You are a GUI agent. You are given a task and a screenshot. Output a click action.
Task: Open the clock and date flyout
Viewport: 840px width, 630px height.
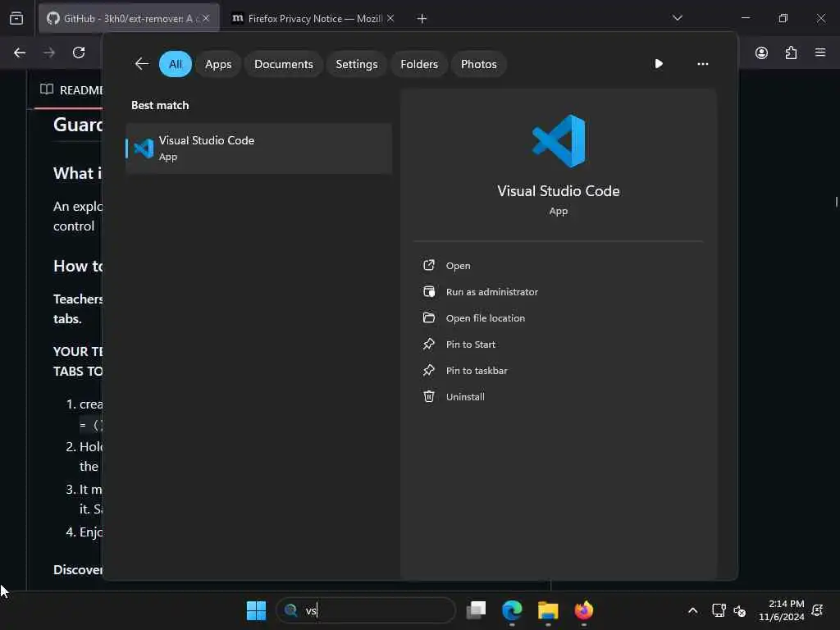[x=781, y=610]
